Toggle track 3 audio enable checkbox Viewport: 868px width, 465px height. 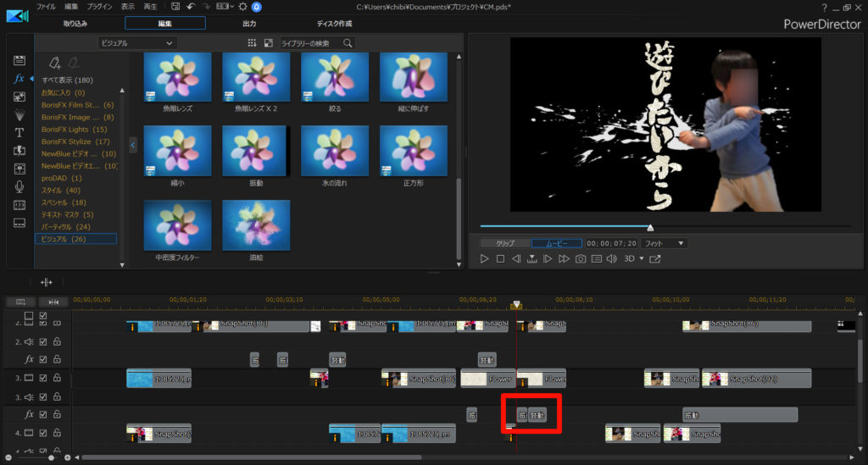pyautogui.click(x=43, y=397)
